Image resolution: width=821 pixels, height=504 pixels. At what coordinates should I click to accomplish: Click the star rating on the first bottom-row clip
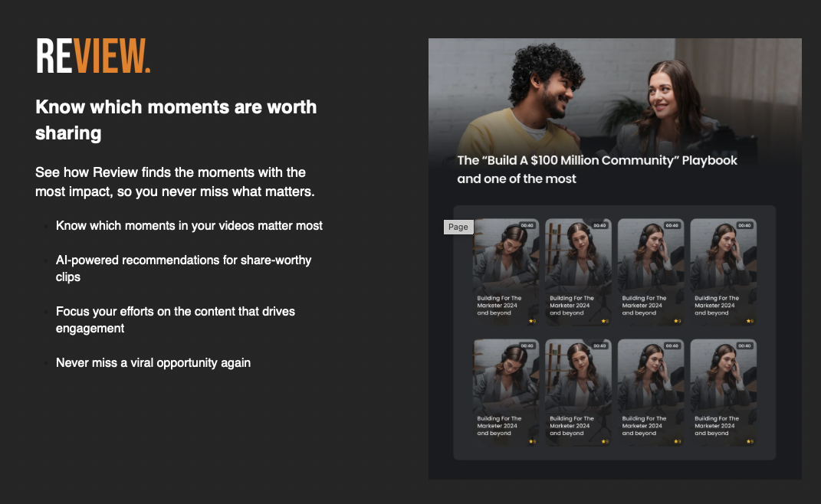(x=532, y=441)
